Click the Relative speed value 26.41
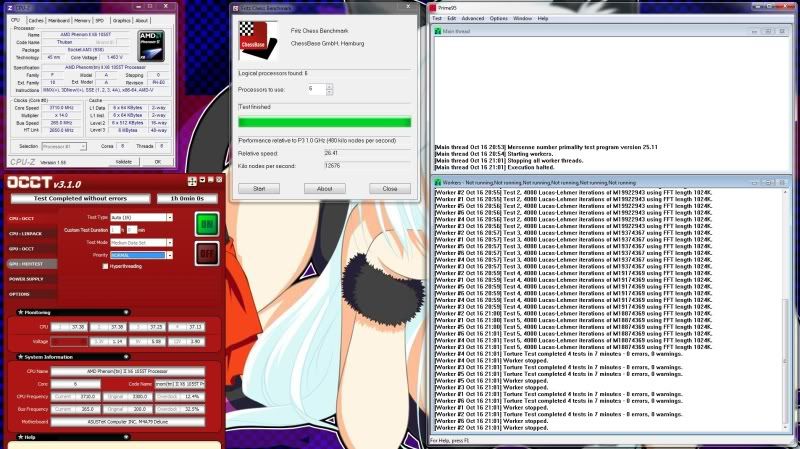Image resolution: width=800 pixels, height=449 pixels. point(331,153)
